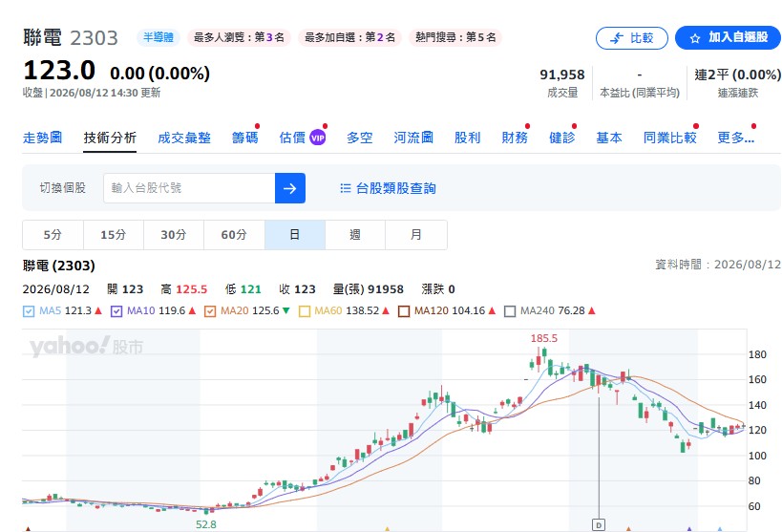Click the 最多人瀏覽 第3名 badge
This screenshot has width=782, height=532.
[x=239, y=37]
